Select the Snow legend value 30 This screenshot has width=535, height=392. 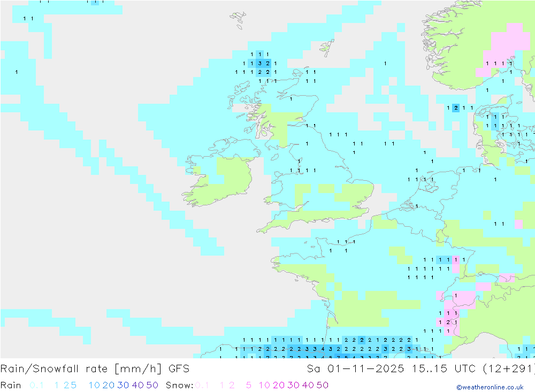(x=293, y=385)
